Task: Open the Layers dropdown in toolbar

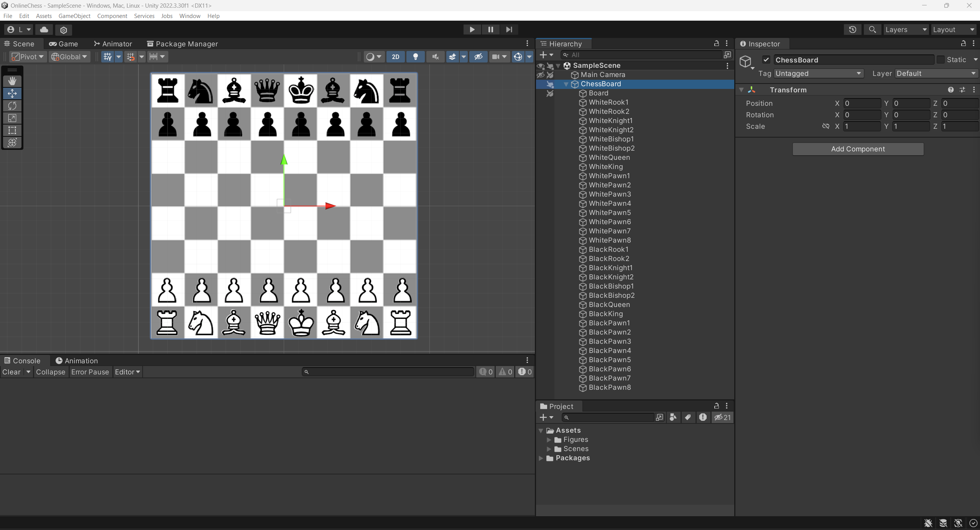Action: [906, 30]
